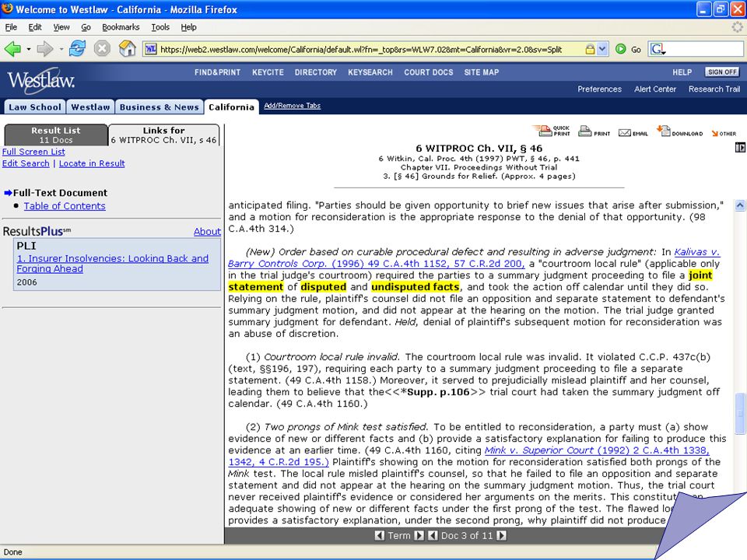
Task: Click the Westlaw HELP link
Action: [x=682, y=72]
